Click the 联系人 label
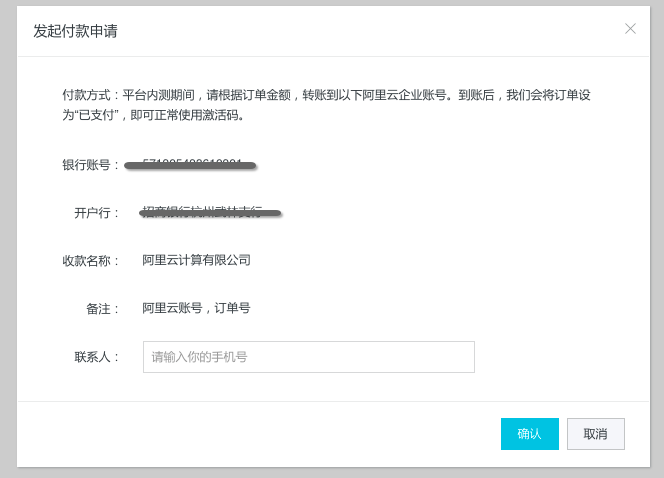The height and width of the screenshot is (478, 664). (x=96, y=357)
